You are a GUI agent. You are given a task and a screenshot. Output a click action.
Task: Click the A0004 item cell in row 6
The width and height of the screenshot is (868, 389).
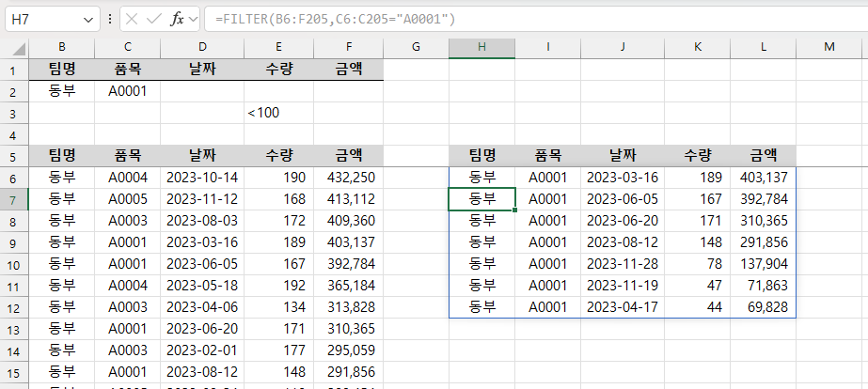(x=127, y=178)
